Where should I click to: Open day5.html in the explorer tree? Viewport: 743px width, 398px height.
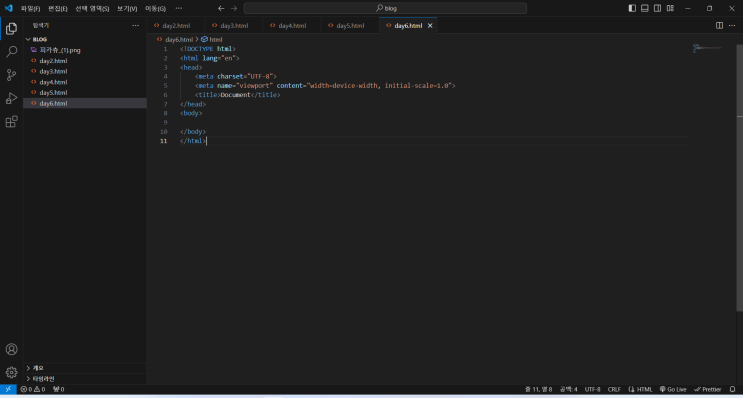85,92
